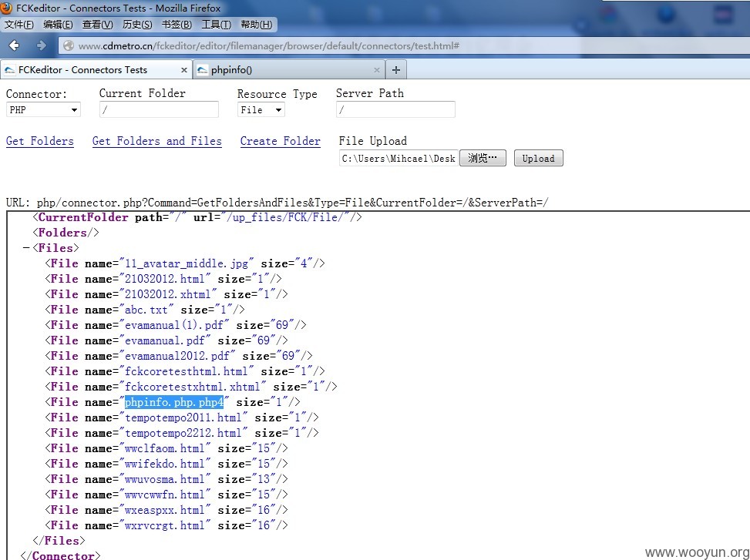Open the 编辑(E) menu
750x560 pixels.
coord(58,25)
